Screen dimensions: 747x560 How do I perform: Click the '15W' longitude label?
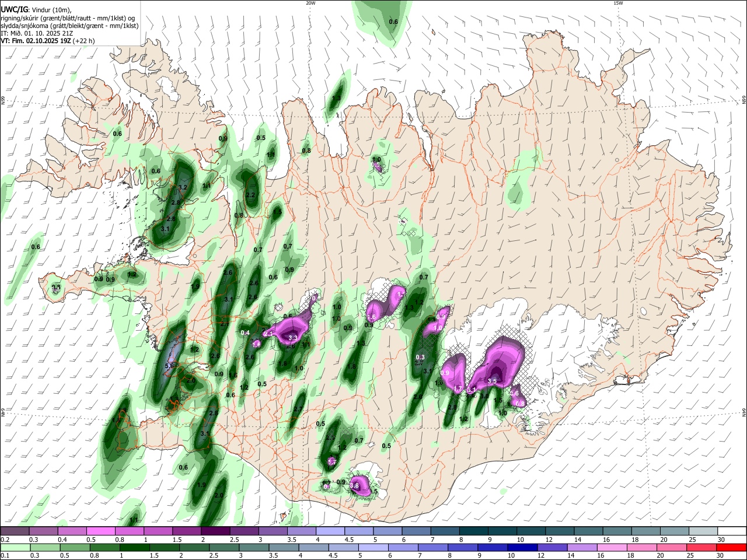click(618, 3)
